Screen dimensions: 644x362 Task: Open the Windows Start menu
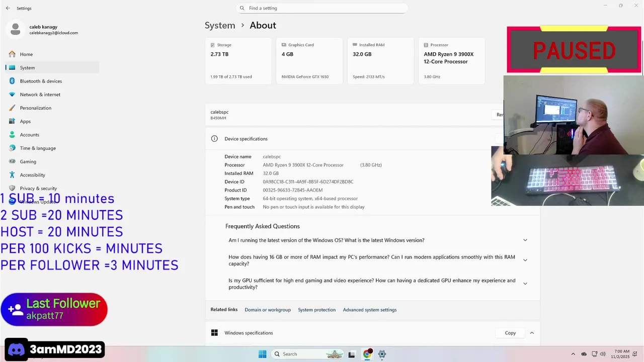pyautogui.click(x=262, y=354)
